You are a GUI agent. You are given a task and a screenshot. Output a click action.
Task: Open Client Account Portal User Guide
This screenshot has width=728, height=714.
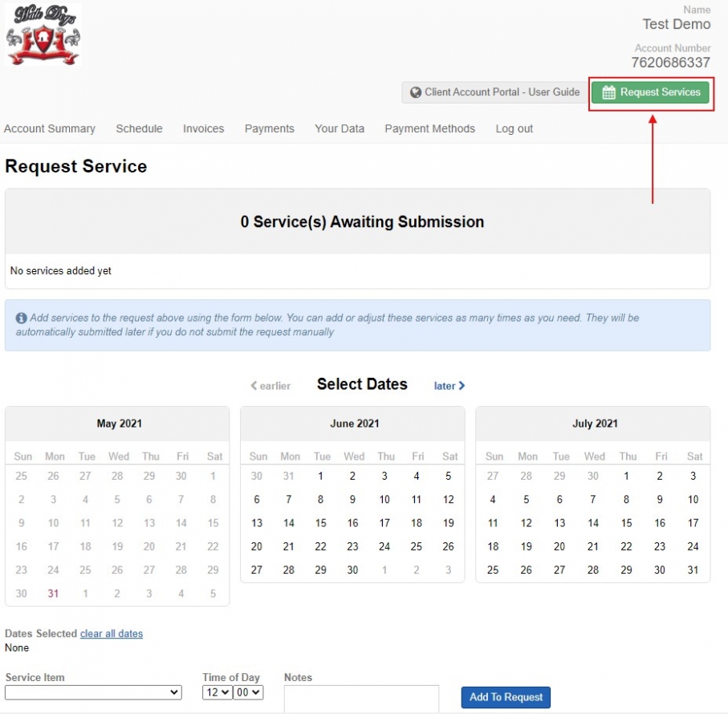point(494,92)
